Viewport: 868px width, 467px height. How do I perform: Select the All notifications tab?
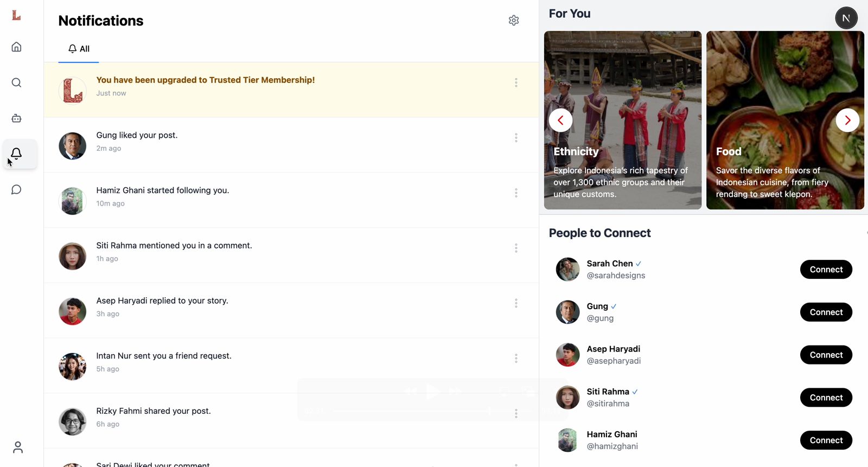(79, 49)
